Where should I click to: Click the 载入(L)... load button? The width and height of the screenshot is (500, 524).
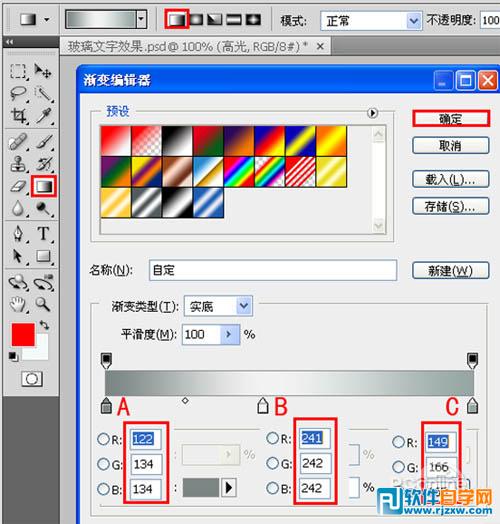[451, 179]
